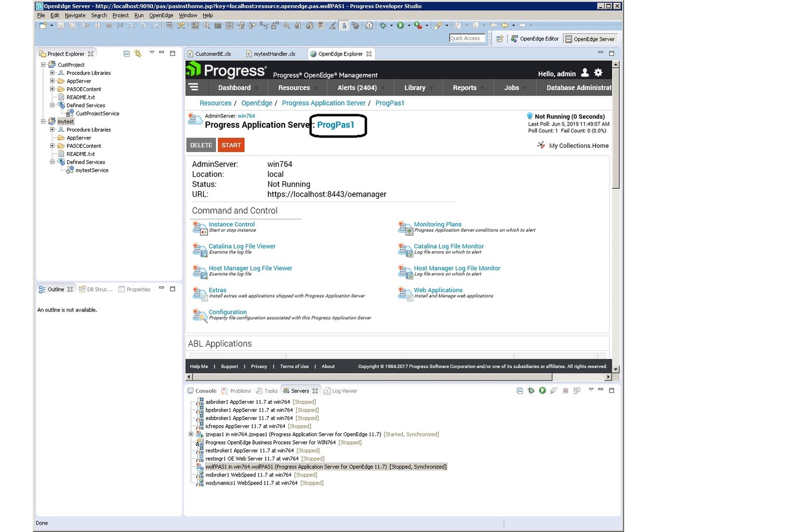The image size is (798, 532).
Task: Click the Web Applications icon
Action: pos(405,294)
